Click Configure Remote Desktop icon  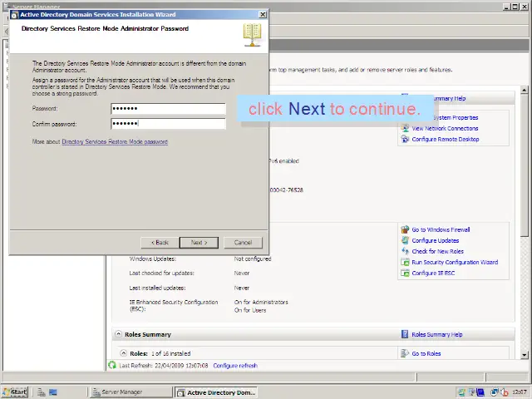click(405, 139)
